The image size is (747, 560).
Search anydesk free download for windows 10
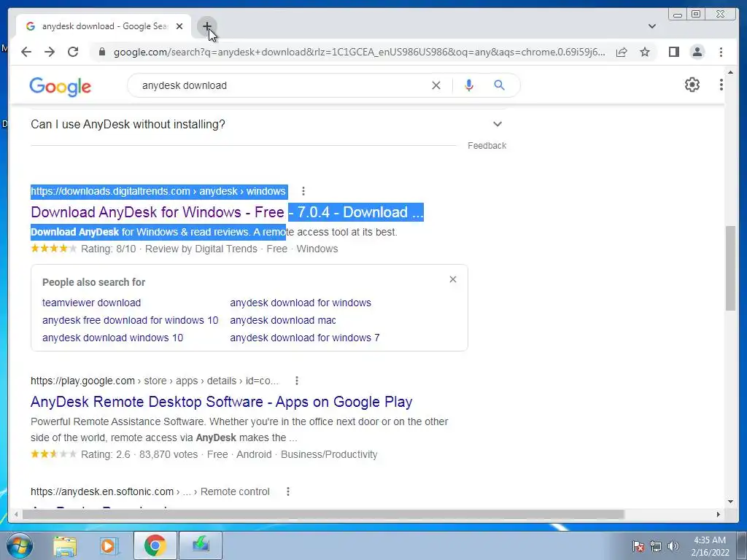(130, 321)
